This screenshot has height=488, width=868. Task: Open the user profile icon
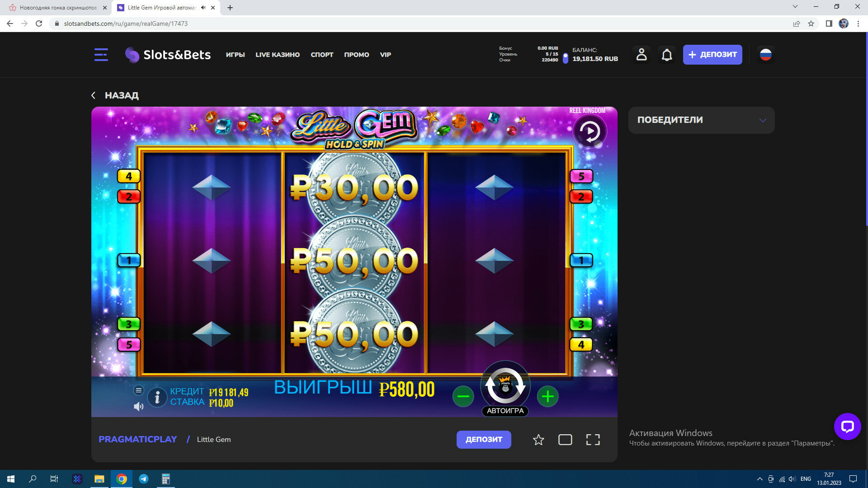point(641,55)
